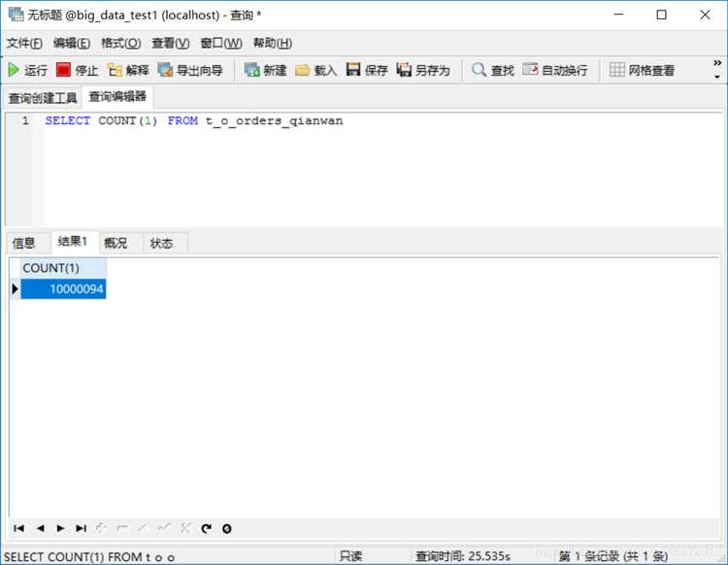Switch to the 查询创建工具 tab
Screen dimensions: 728x565
43,98
